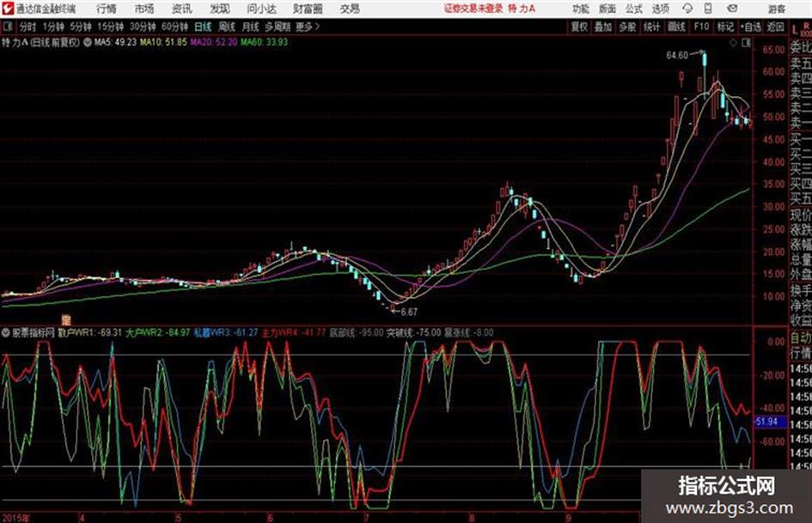Toggle the side panel icon beside the diamond
The image size is (812, 523).
tap(746, 42)
